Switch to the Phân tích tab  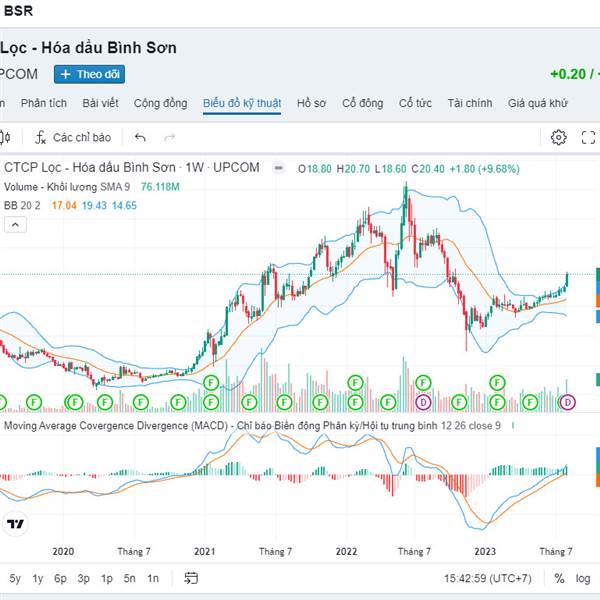click(44, 103)
